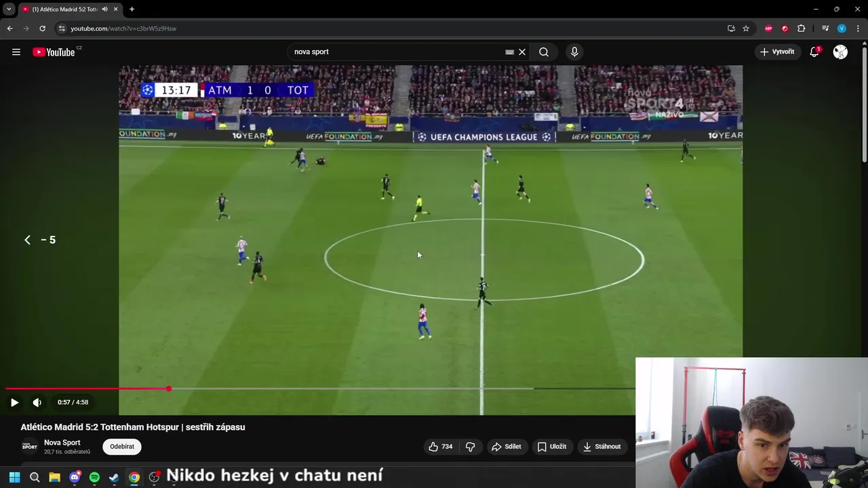Focus the 'nova sport' search field

coord(397,52)
